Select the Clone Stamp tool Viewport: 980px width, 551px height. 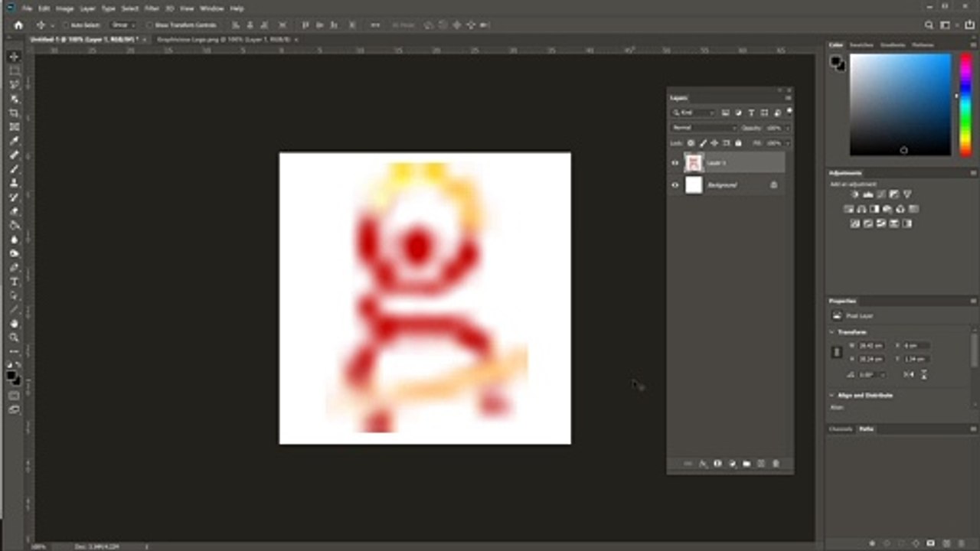point(14,183)
